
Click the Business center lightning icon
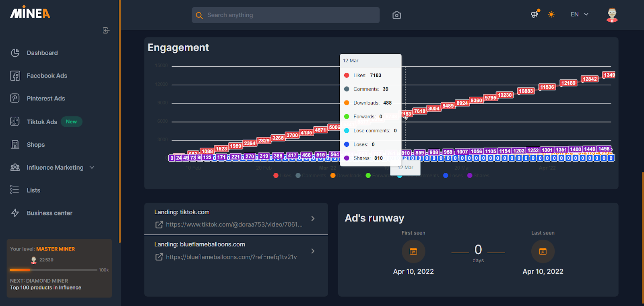click(x=15, y=213)
